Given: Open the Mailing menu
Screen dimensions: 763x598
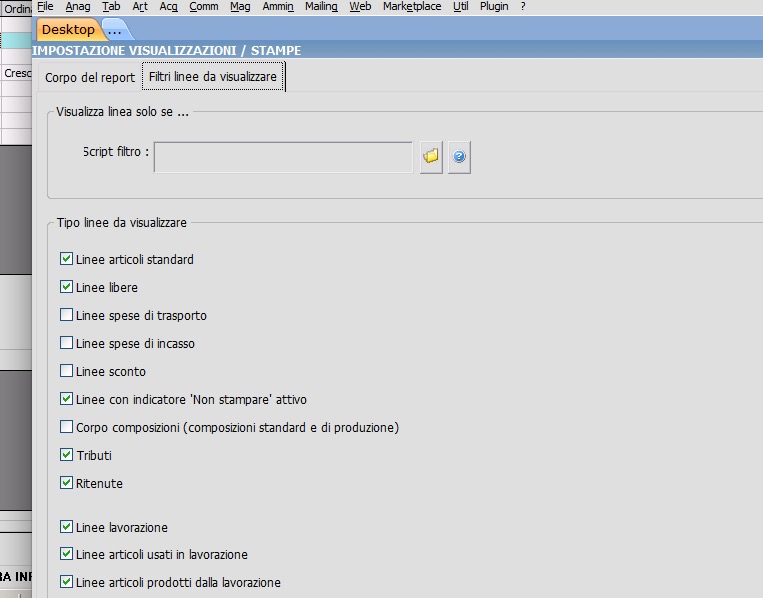Looking at the screenshot, I should [321, 6].
